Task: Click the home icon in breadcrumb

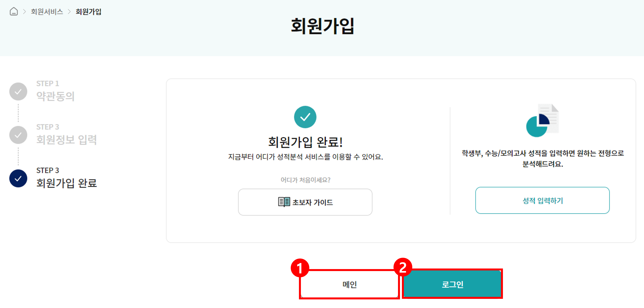Action: [x=14, y=12]
